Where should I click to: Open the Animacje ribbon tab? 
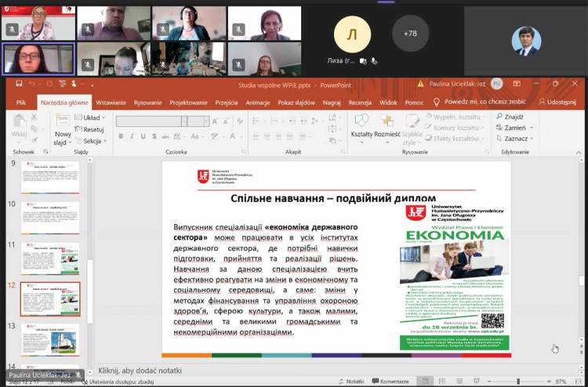(257, 102)
